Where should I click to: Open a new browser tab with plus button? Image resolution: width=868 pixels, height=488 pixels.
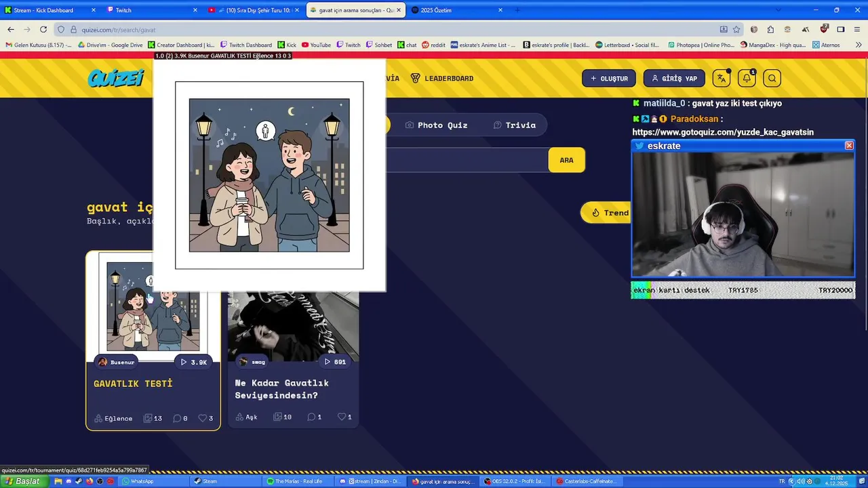click(x=517, y=10)
